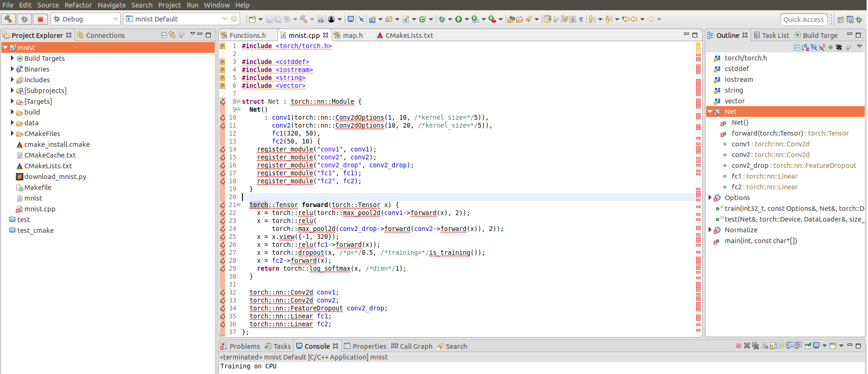Image resolution: width=868 pixels, height=374 pixels.
Task: Open the Task List tab
Action: (771, 35)
